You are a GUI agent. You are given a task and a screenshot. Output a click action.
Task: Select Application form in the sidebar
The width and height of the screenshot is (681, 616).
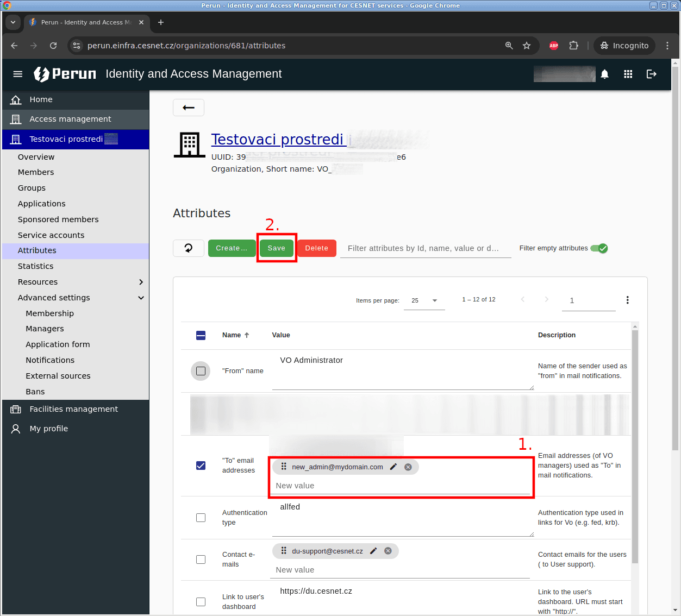58,344
